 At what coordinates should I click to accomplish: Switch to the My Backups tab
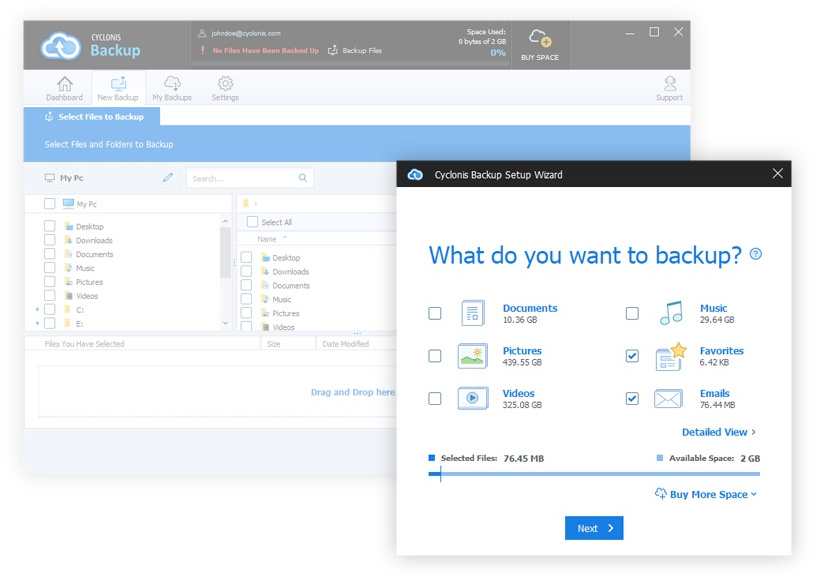(x=172, y=88)
